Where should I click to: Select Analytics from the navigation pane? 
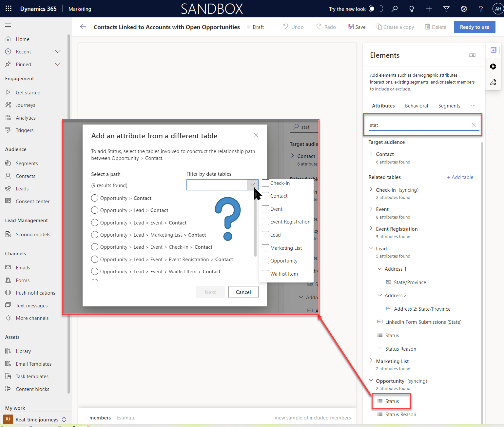point(26,118)
